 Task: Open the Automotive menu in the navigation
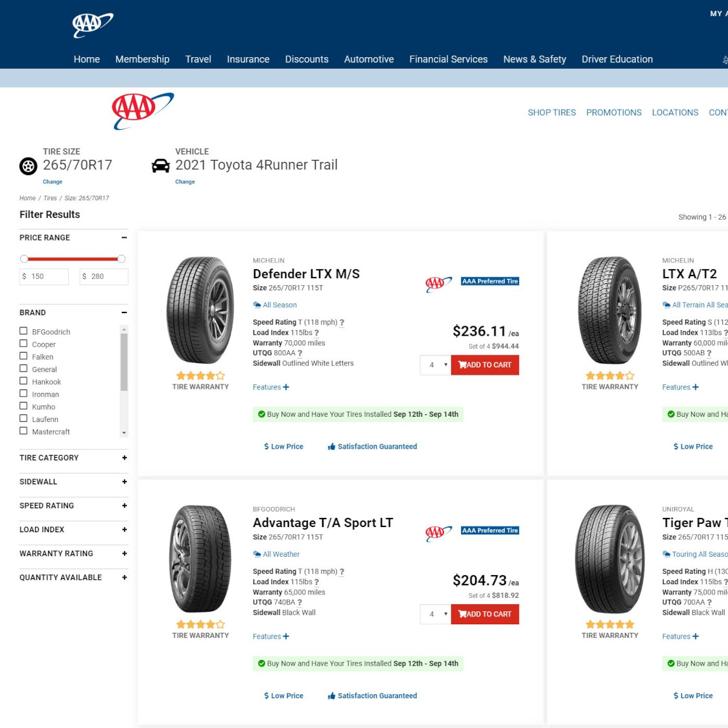(x=368, y=59)
